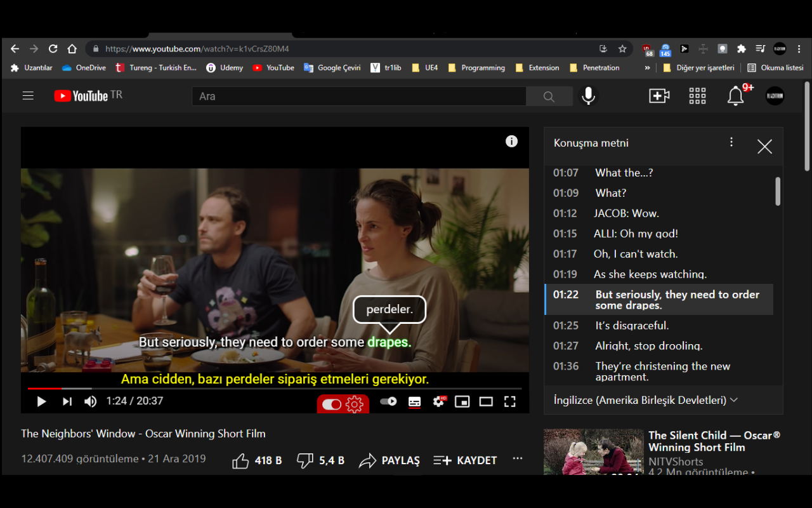Save video with KAYDET button
Viewport: 812px width, 508px height.
point(465,460)
